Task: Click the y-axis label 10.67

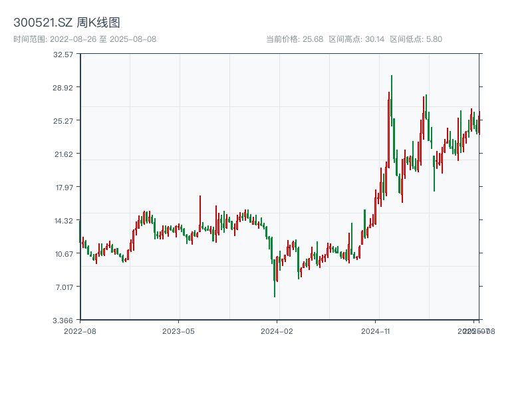Action: (64, 254)
